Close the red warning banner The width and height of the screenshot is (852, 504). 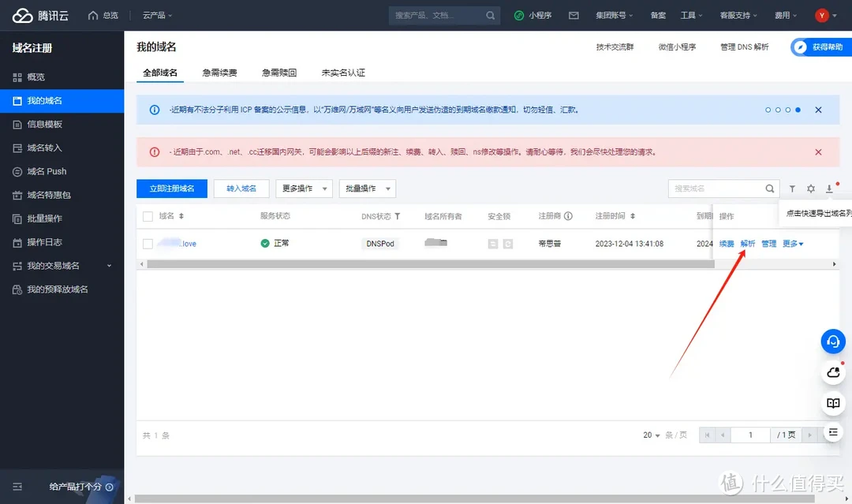[x=818, y=152]
